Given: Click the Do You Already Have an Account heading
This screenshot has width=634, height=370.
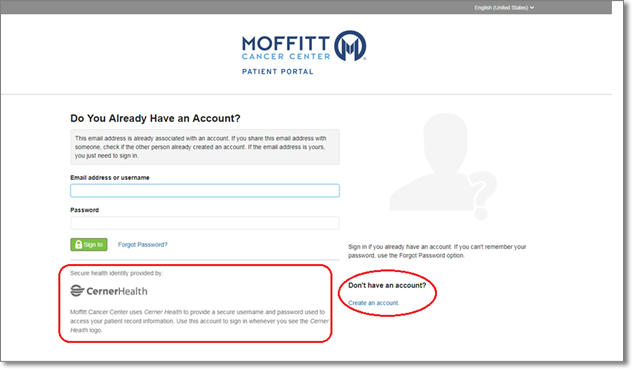Looking at the screenshot, I should [155, 118].
